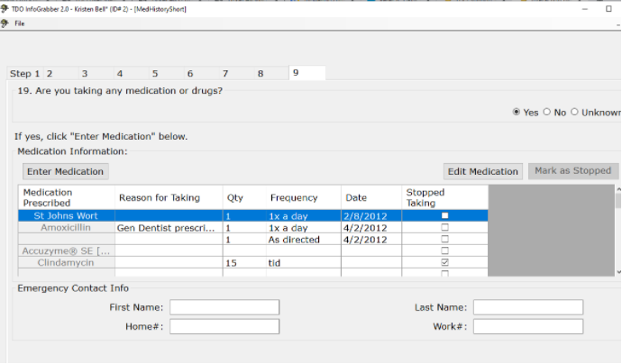Check Stopped Taking for St Johns Wort
Image resolution: width=622 pixels, height=364 pixels.
[x=444, y=216]
